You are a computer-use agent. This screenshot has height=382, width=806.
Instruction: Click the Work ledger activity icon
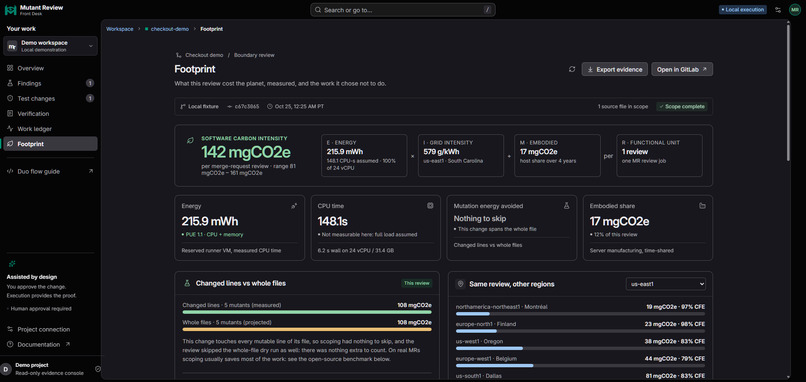click(x=10, y=129)
